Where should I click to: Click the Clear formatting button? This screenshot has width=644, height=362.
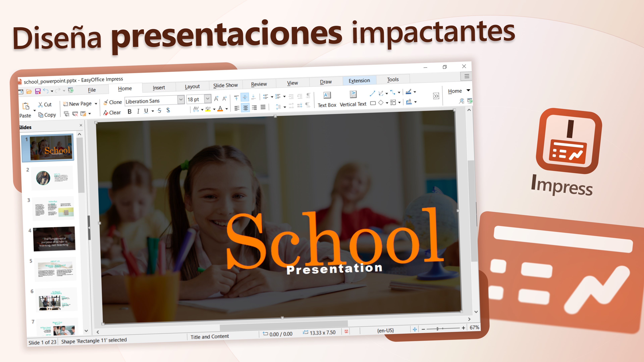112,113
